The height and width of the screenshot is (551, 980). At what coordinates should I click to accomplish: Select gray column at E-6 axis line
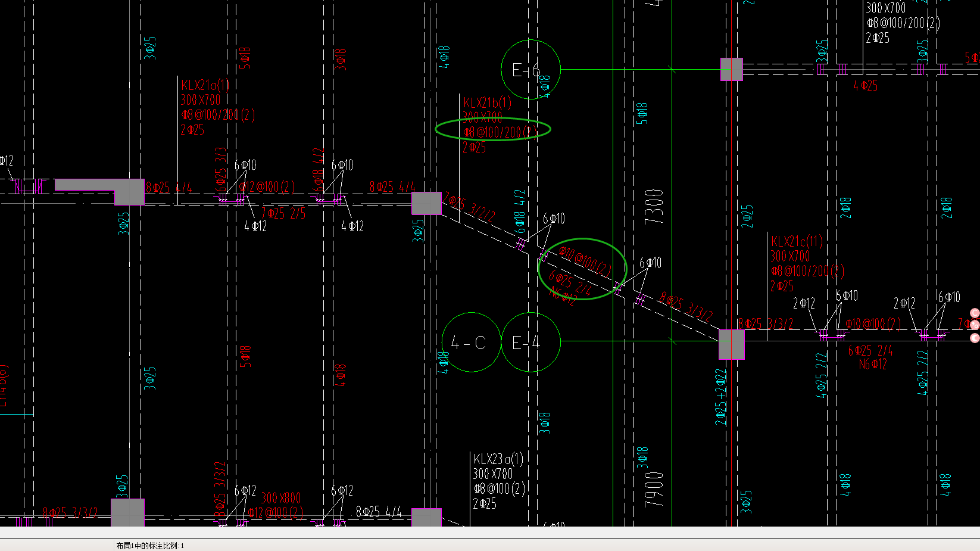[x=732, y=69]
